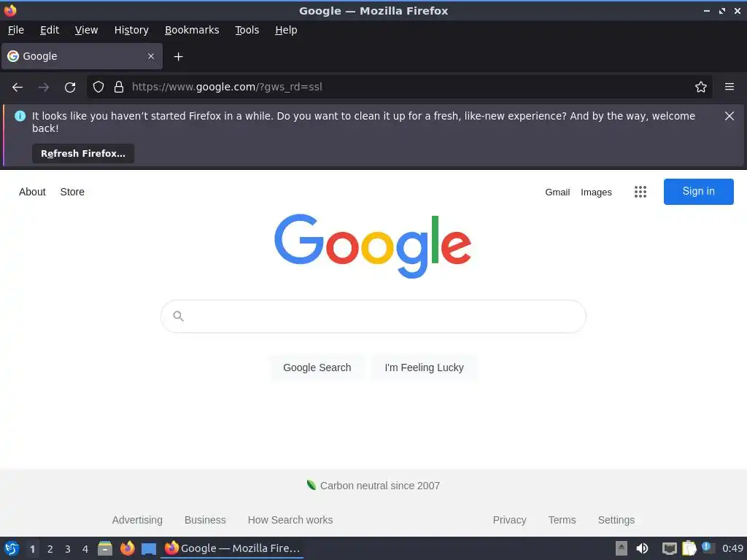Screen dimensions: 747x560
Task: Launch file manager from taskbar
Action: tap(105, 548)
